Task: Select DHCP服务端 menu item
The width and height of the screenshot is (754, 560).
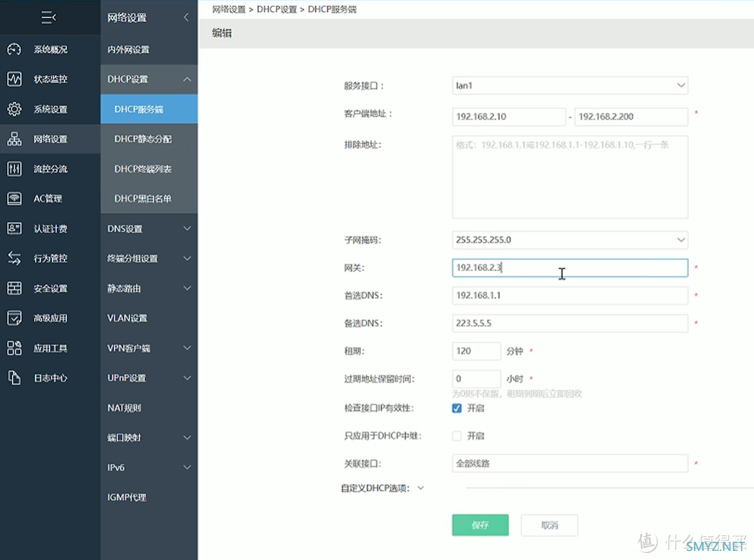Action: point(149,109)
